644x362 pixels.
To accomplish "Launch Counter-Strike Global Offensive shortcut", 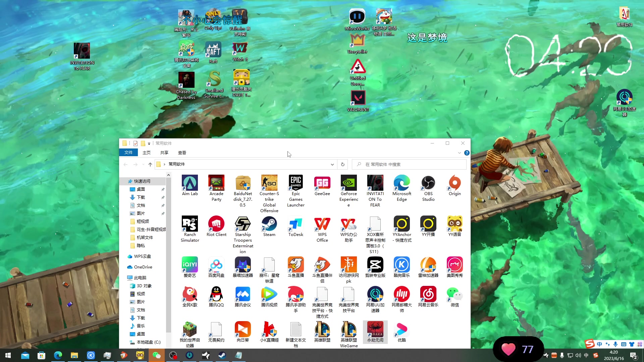I will pos(269,194).
